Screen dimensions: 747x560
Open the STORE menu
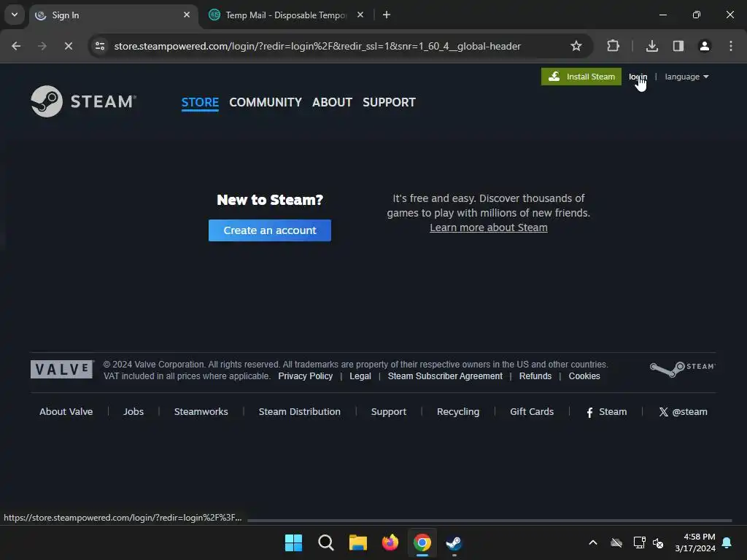[200, 102]
